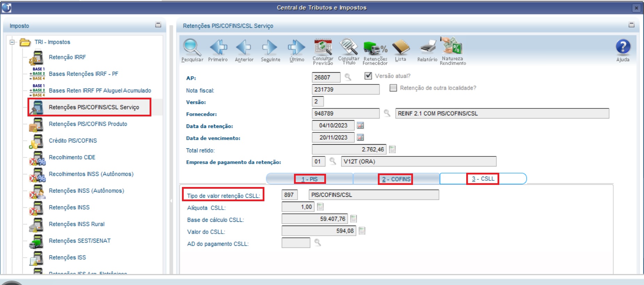Open Retenções INSS Rural item
Image resolution: width=644 pixels, height=285 pixels.
pos(77,224)
